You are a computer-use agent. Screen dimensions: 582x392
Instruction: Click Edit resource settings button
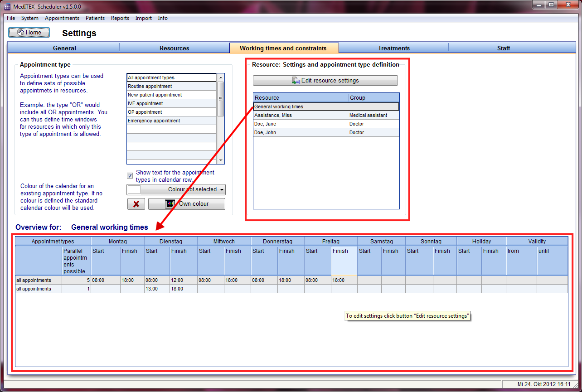325,80
